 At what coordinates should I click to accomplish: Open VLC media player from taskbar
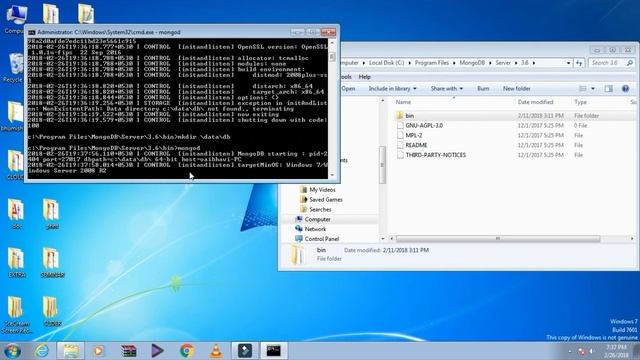click(216, 351)
